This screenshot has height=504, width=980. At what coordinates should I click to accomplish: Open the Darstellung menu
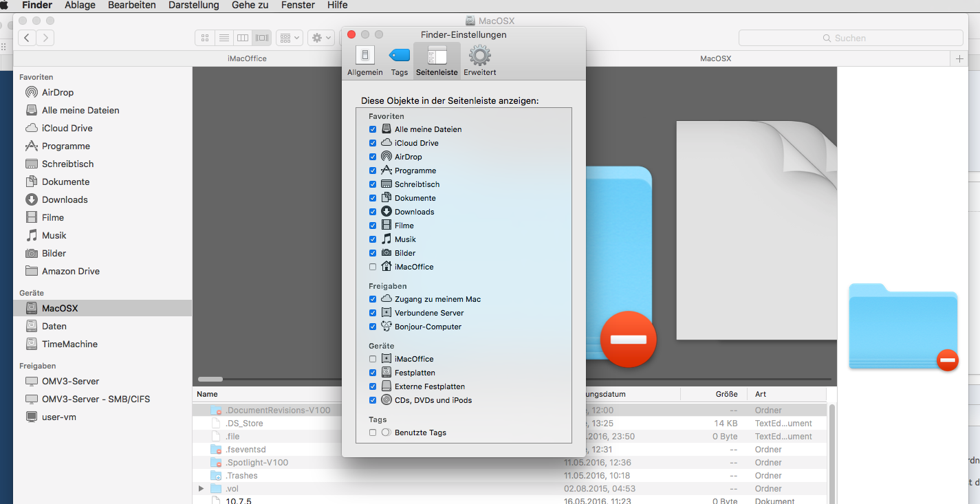[194, 5]
